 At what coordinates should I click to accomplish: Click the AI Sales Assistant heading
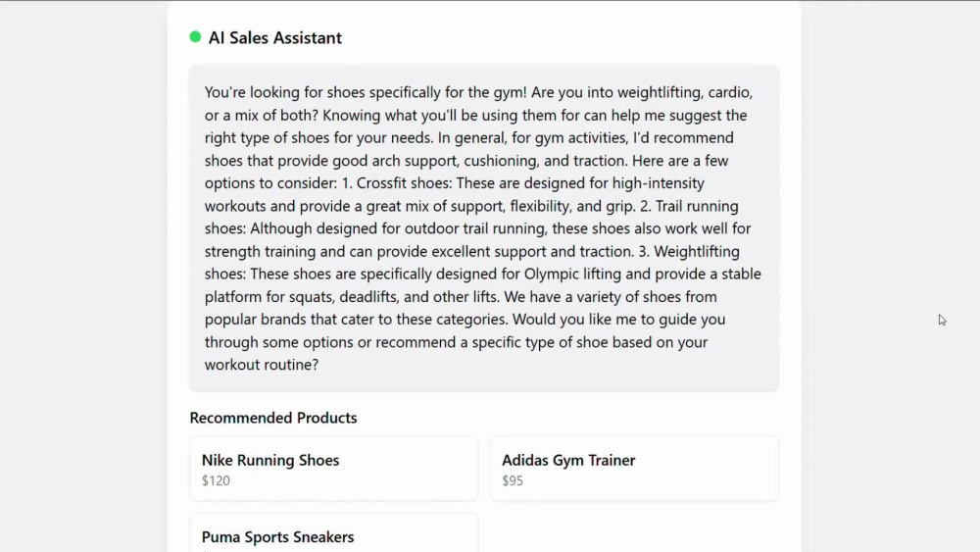(275, 37)
